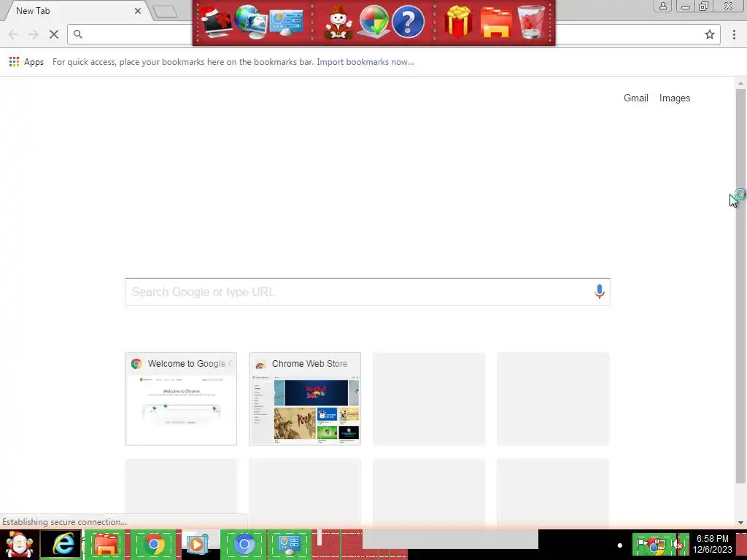Open the Network globe icon in dock

point(251,22)
